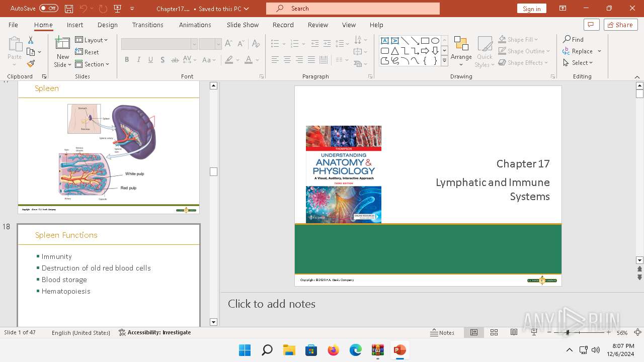Screen dimensions: 644x362
Task: Toggle Italic formatting
Action: coord(139,60)
